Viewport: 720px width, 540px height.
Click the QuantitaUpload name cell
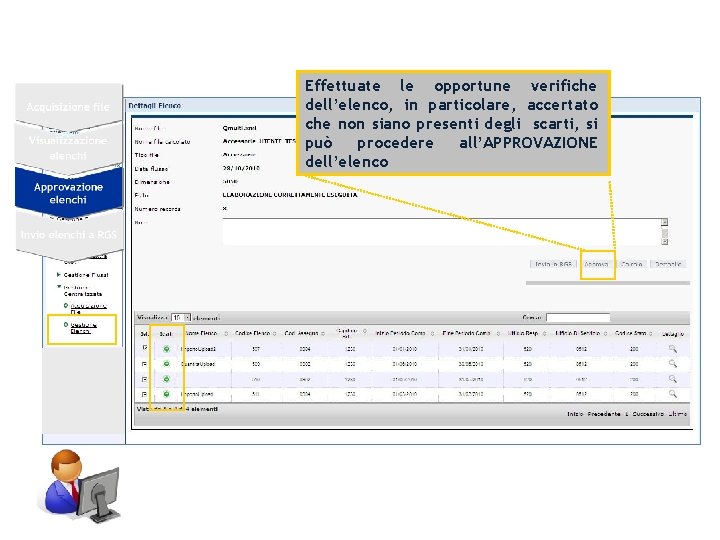[x=198, y=364]
